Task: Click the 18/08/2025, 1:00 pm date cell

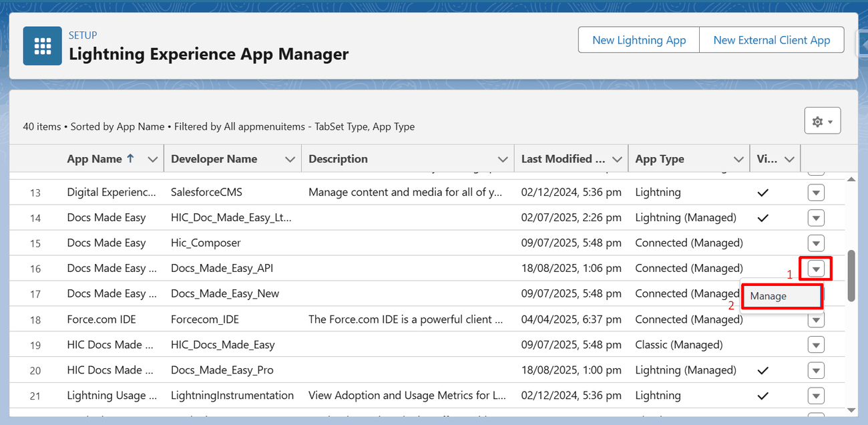Action: [x=571, y=370]
